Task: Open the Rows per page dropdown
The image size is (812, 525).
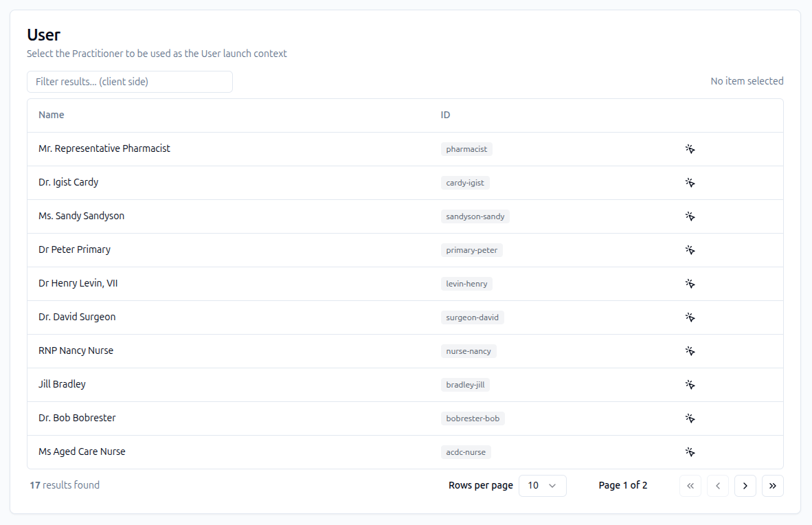Action: (x=542, y=486)
